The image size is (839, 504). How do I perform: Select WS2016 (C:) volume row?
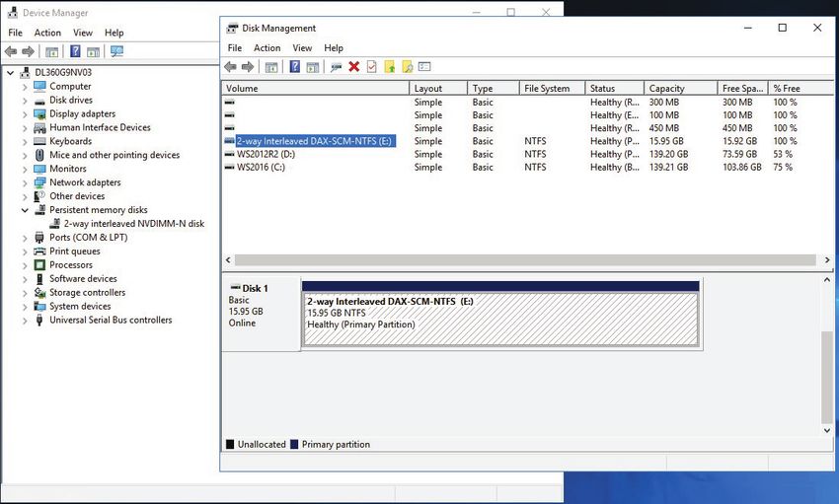click(527, 168)
